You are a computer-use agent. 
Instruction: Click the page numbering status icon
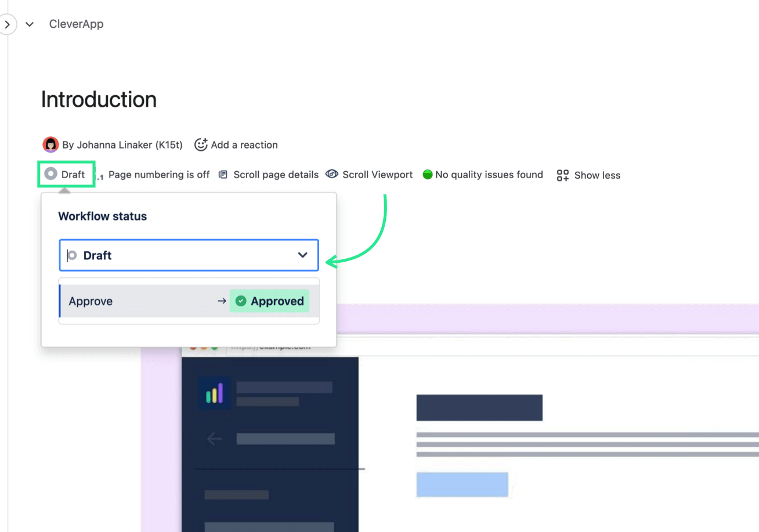[x=99, y=175]
